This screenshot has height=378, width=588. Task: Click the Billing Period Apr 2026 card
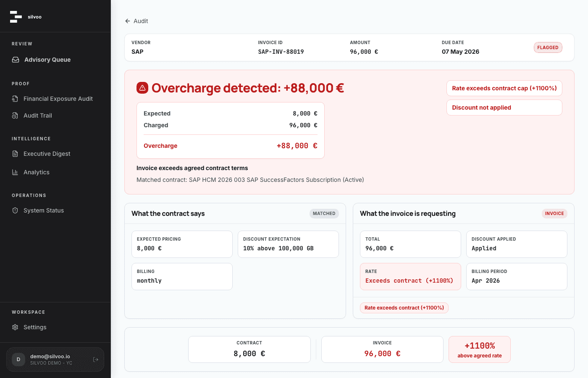(x=517, y=276)
